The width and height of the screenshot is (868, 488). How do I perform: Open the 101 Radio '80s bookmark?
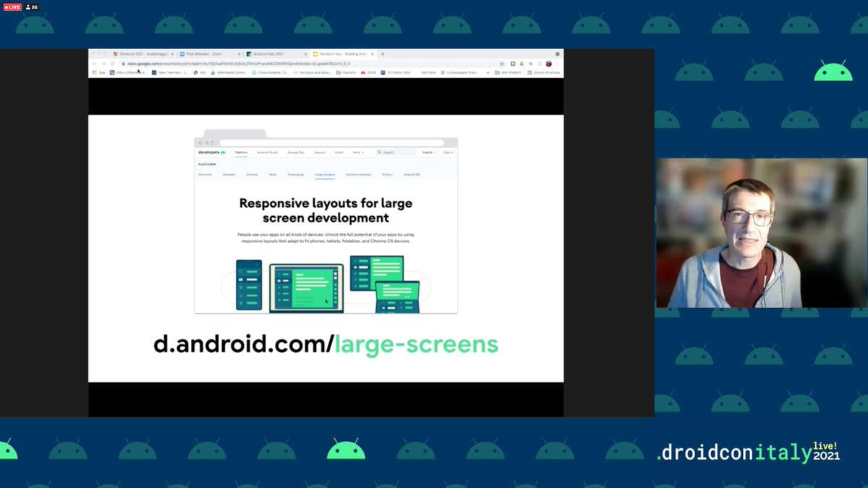click(x=397, y=72)
